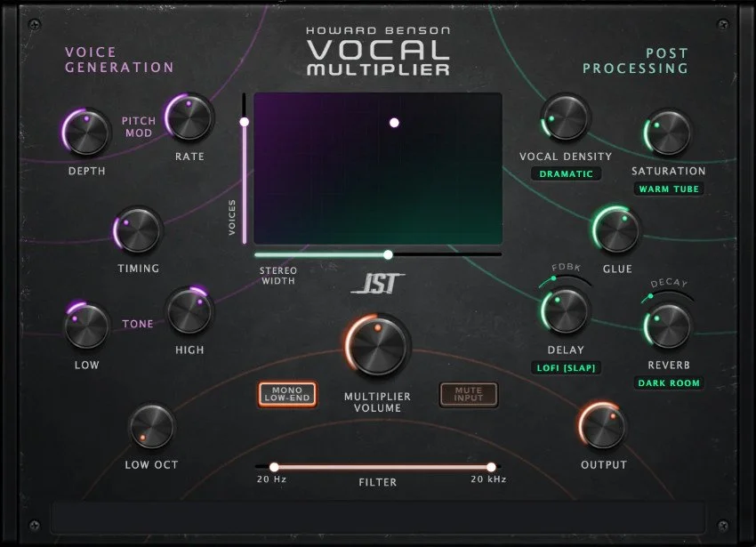Click the 20 kHz filter high handle
The width and height of the screenshot is (756, 547).
[491, 467]
